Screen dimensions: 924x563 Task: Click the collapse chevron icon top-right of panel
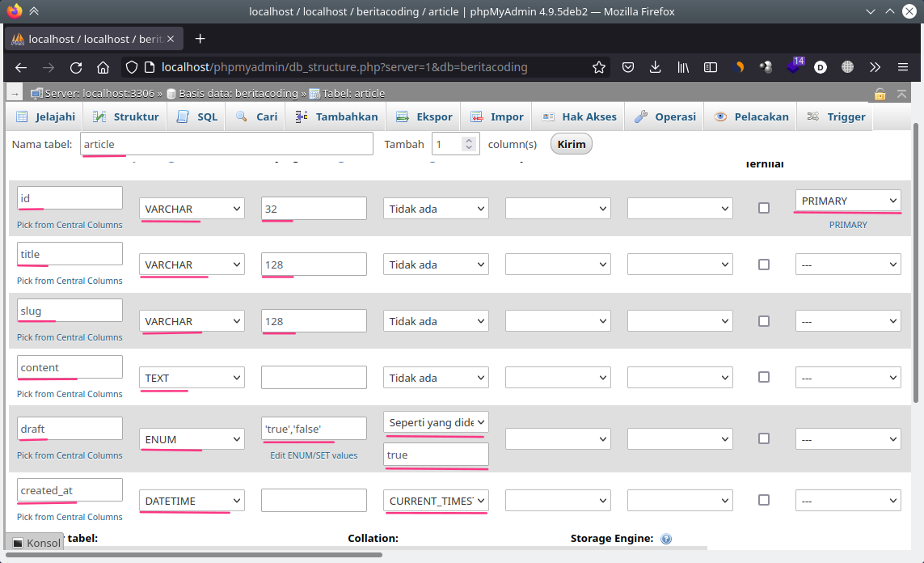(x=903, y=94)
